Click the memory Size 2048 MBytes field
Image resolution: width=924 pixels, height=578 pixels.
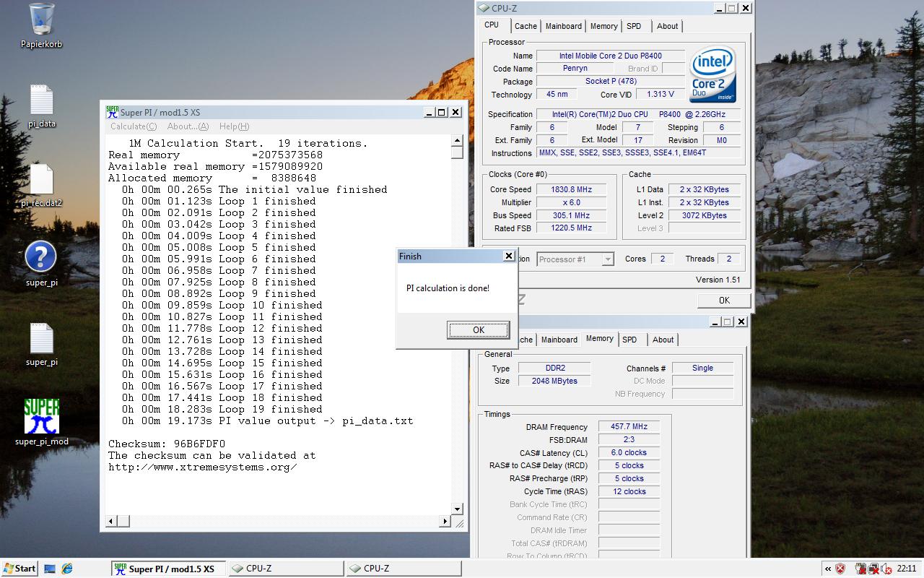[x=554, y=381]
